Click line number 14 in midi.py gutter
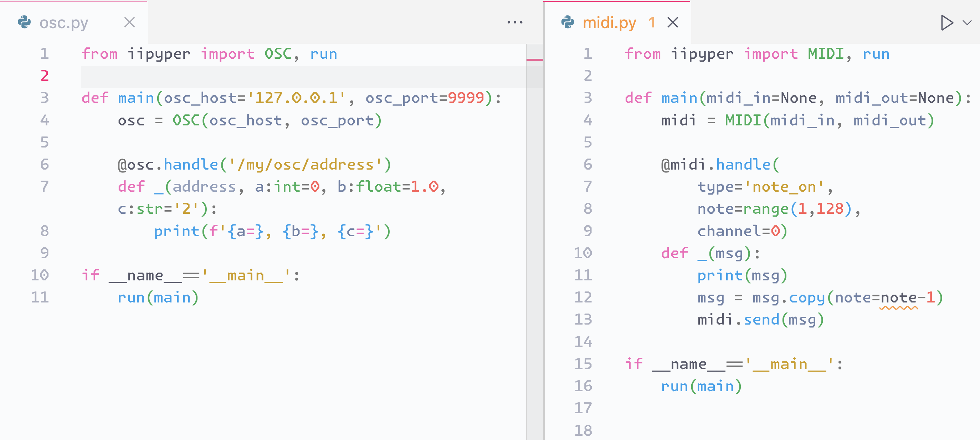The height and width of the screenshot is (440, 980). (583, 342)
